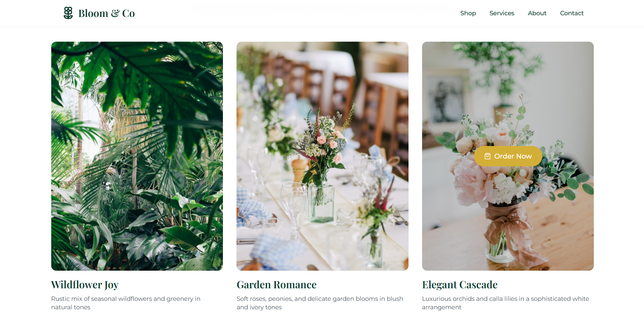Image resolution: width=644 pixels, height=312 pixels.
Task: Select the Garden Romance title
Action: (x=277, y=285)
